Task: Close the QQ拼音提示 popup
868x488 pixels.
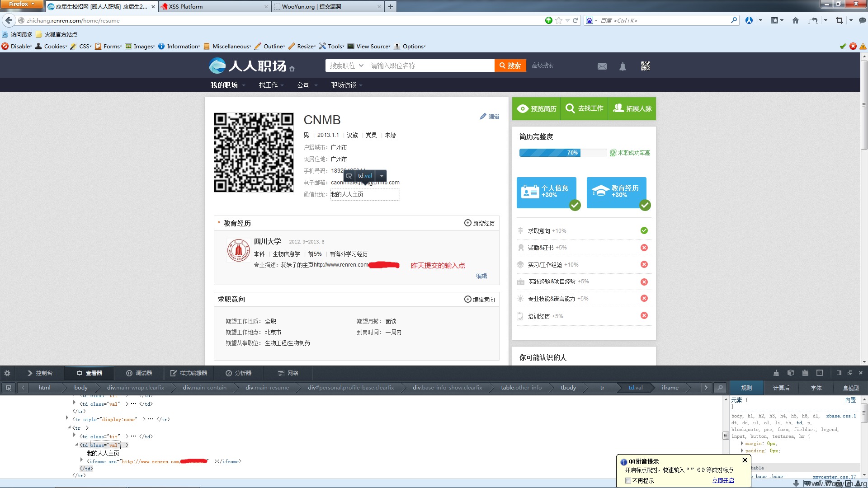Action: pyautogui.click(x=745, y=460)
